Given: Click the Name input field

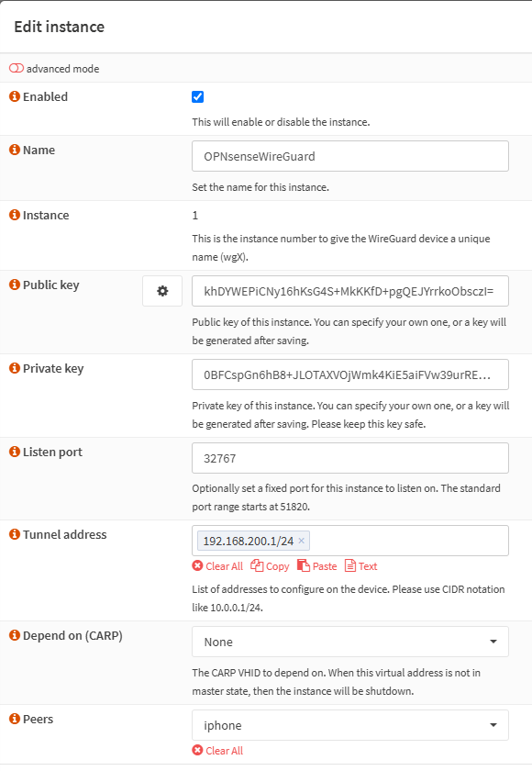Looking at the screenshot, I should tap(350, 156).
